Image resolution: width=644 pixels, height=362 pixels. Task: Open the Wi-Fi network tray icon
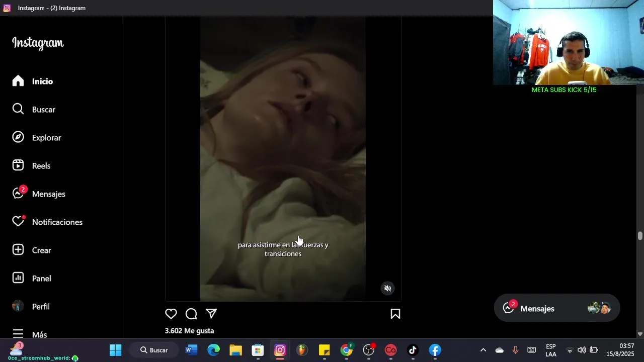pos(570,350)
